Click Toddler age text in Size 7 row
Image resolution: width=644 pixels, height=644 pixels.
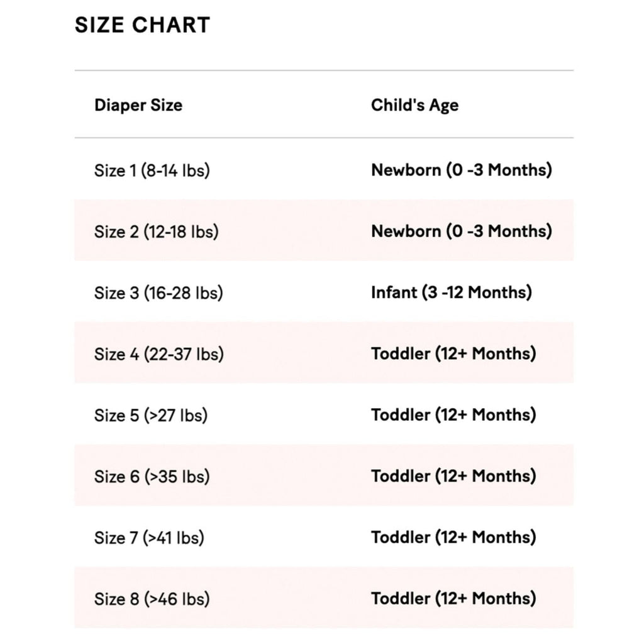[453, 538]
